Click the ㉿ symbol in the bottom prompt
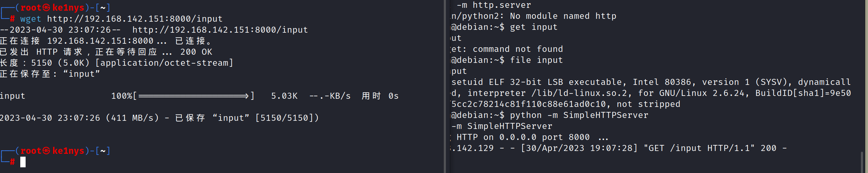868x173 pixels. click(46, 151)
